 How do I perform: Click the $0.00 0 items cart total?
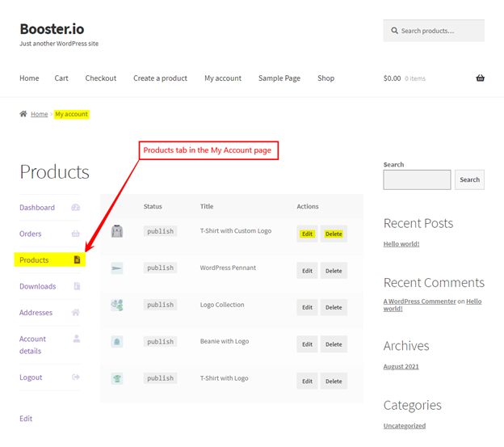405,78
